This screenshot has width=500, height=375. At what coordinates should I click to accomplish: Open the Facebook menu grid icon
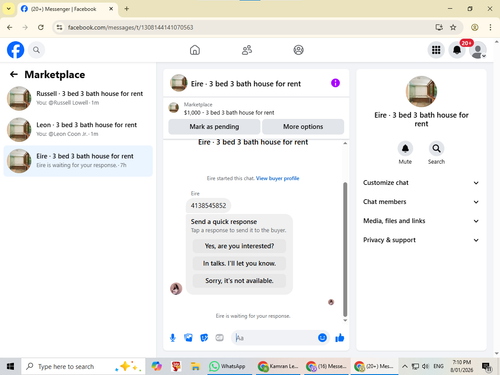point(436,50)
